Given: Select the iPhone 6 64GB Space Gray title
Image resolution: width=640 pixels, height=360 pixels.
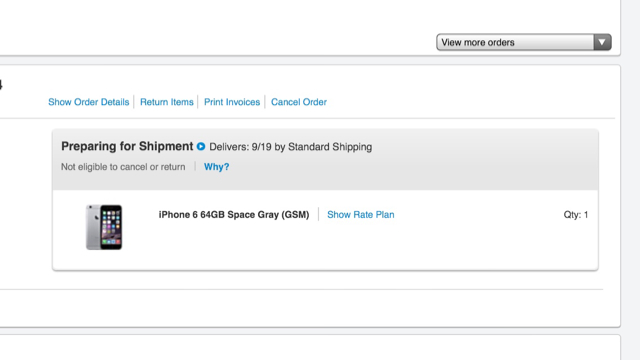Looking at the screenshot, I should [234, 215].
